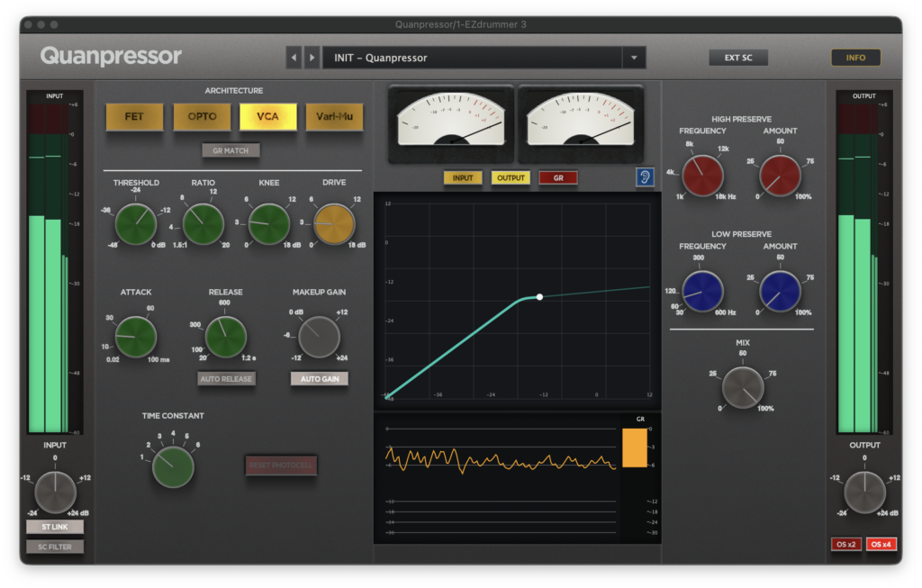Open the INFO panel

[x=855, y=58]
